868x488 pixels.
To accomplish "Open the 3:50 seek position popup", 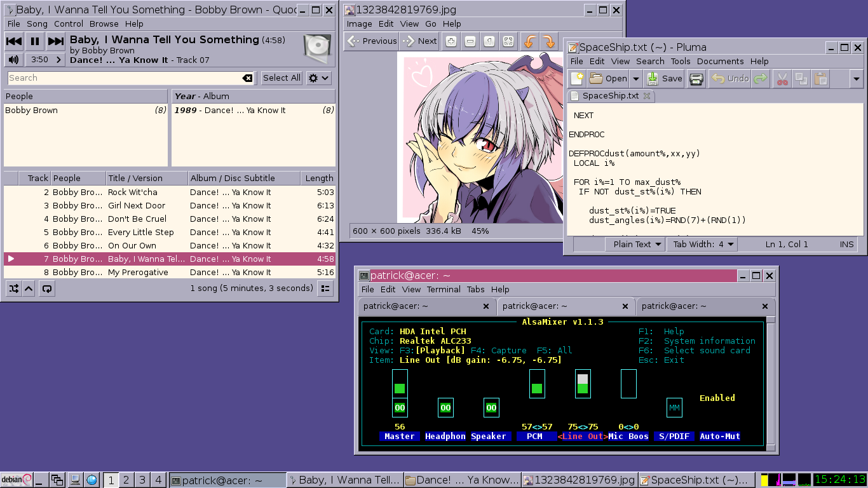I will point(45,60).
